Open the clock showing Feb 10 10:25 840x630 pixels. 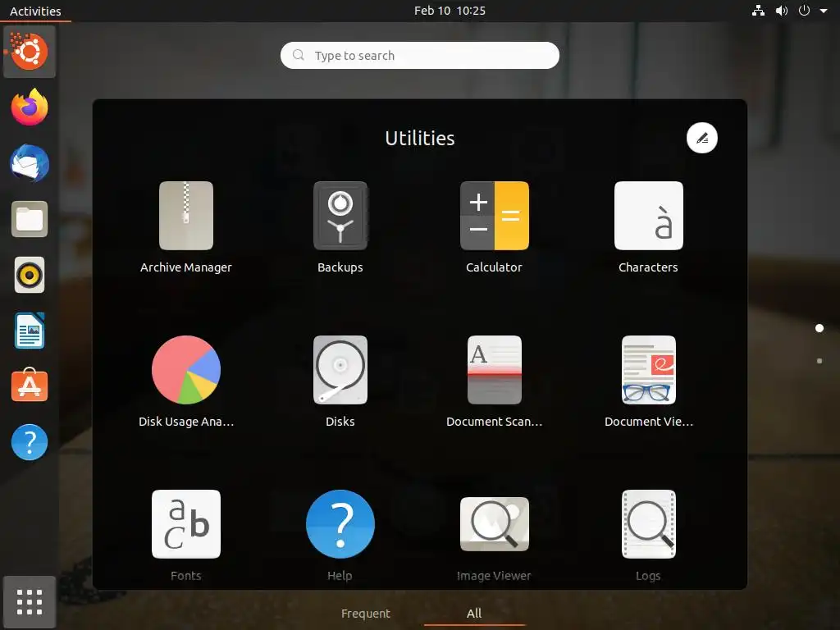(450, 11)
